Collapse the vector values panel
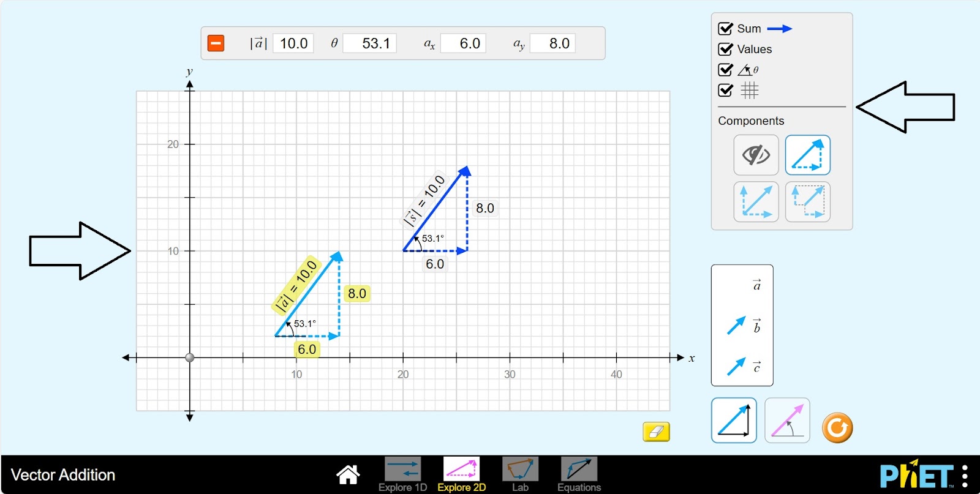Image resolution: width=980 pixels, height=494 pixels. coord(216,43)
